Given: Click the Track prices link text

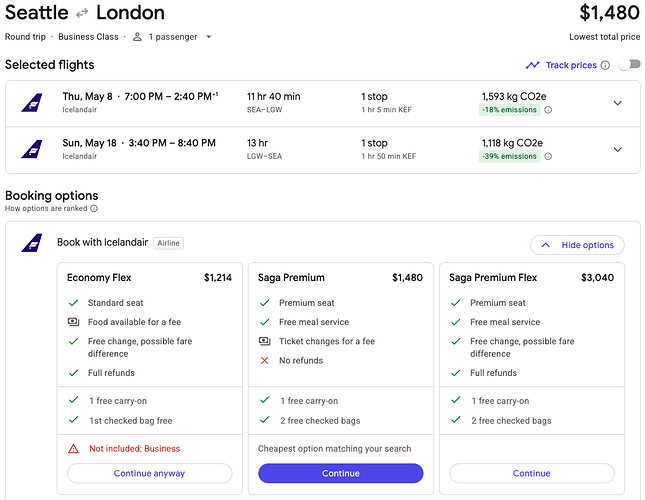Looking at the screenshot, I should (x=571, y=65).
